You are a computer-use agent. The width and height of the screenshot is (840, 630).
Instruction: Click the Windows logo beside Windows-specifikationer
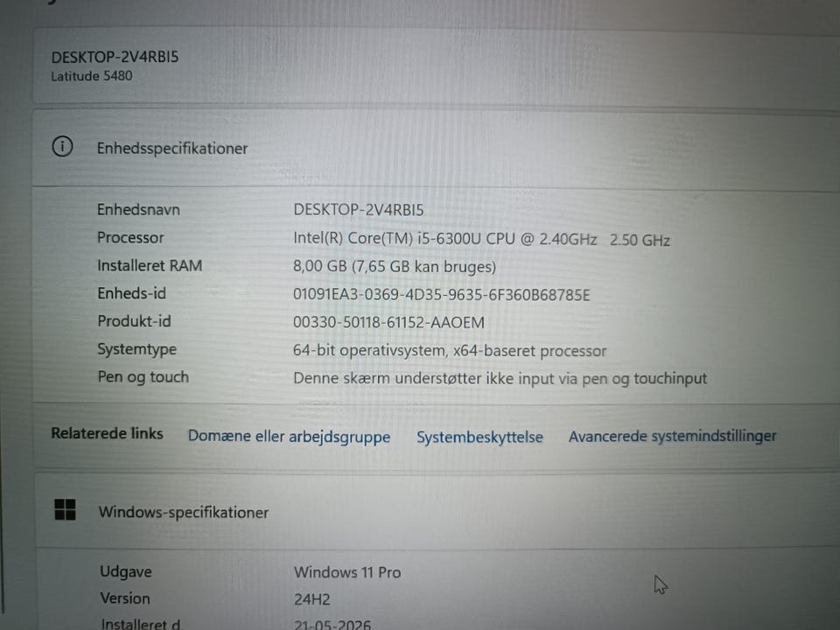coord(66,509)
